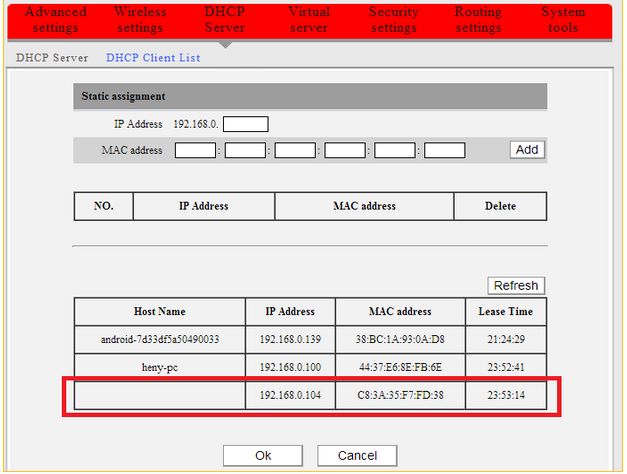The width and height of the screenshot is (627, 474).
Task: Focus the fourth MAC address octet field
Action: click(x=345, y=150)
